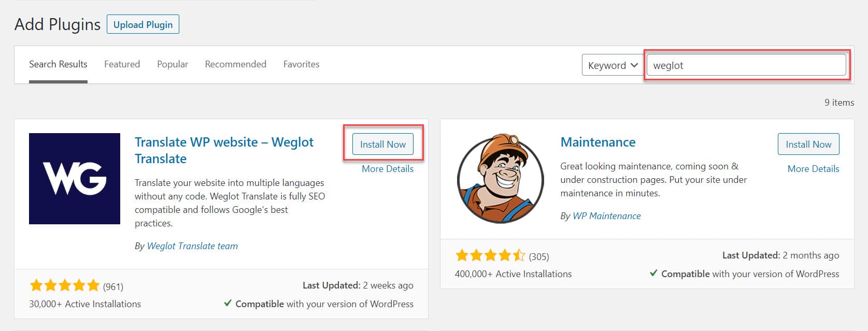The width and height of the screenshot is (868, 331).
Task: Click the five-star rating for Weglot Translate
Action: pyautogui.click(x=65, y=285)
